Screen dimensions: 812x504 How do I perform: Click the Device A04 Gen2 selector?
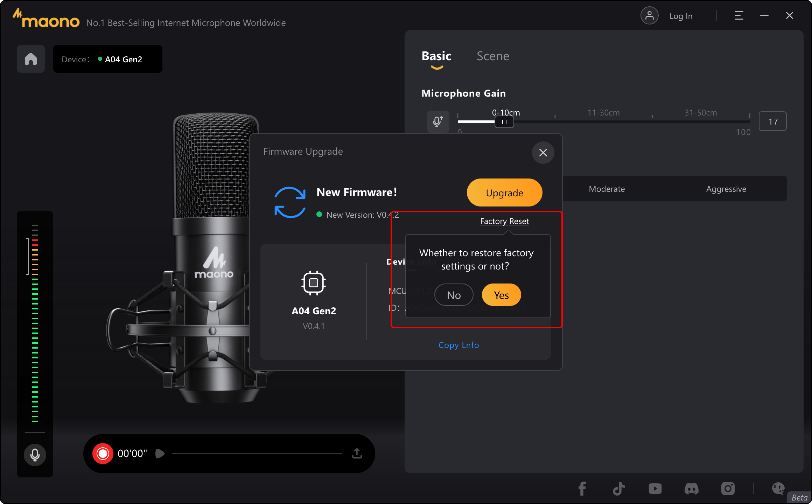tap(108, 59)
